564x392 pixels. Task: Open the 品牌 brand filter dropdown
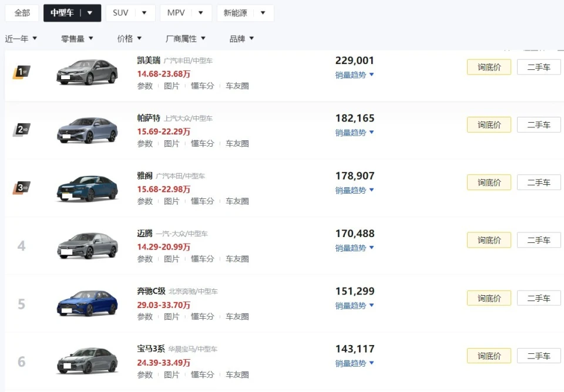coord(241,39)
